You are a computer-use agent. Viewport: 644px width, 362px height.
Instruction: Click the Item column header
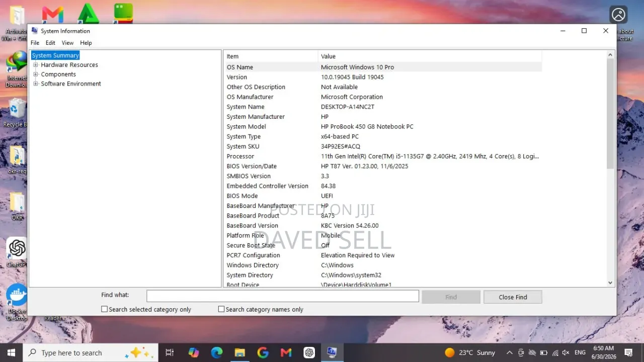[271, 56]
